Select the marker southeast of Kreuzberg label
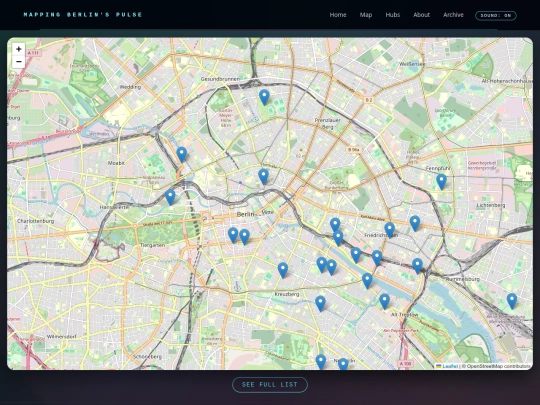This screenshot has width=540, height=405. click(320, 304)
